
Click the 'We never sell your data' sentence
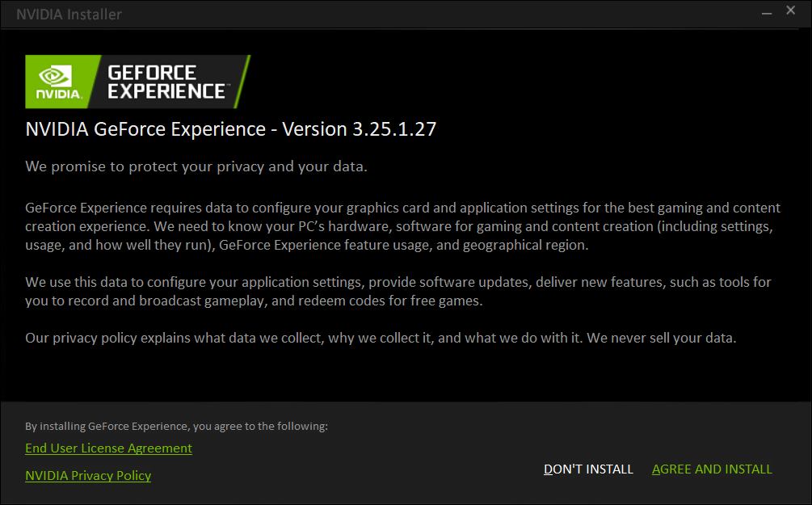click(x=662, y=338)
